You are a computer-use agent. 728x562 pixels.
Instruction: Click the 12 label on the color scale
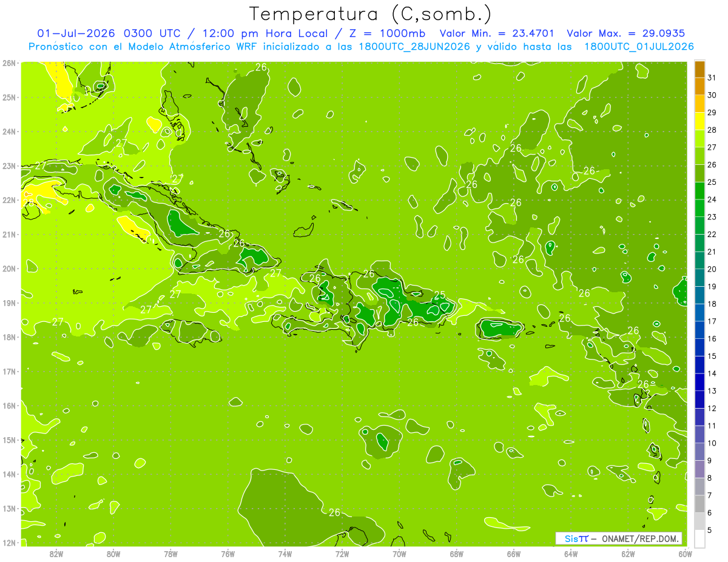point(712,409)
